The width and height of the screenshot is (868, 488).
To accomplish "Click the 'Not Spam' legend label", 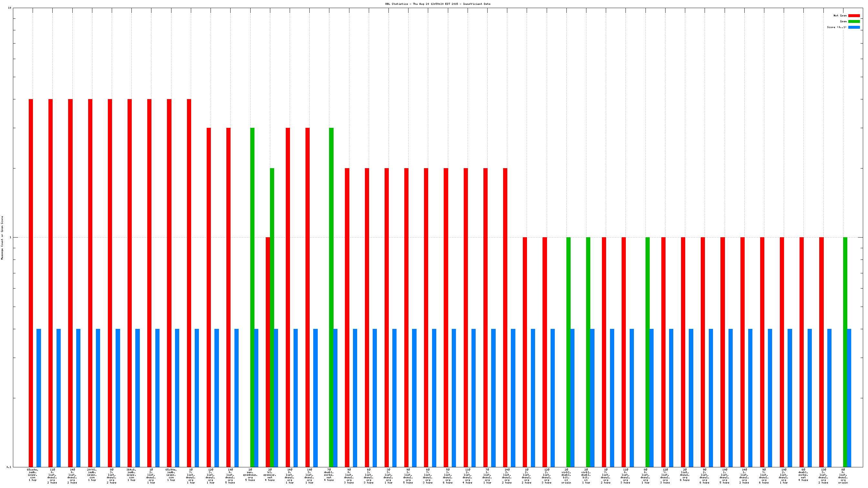I will pos(840,15).
